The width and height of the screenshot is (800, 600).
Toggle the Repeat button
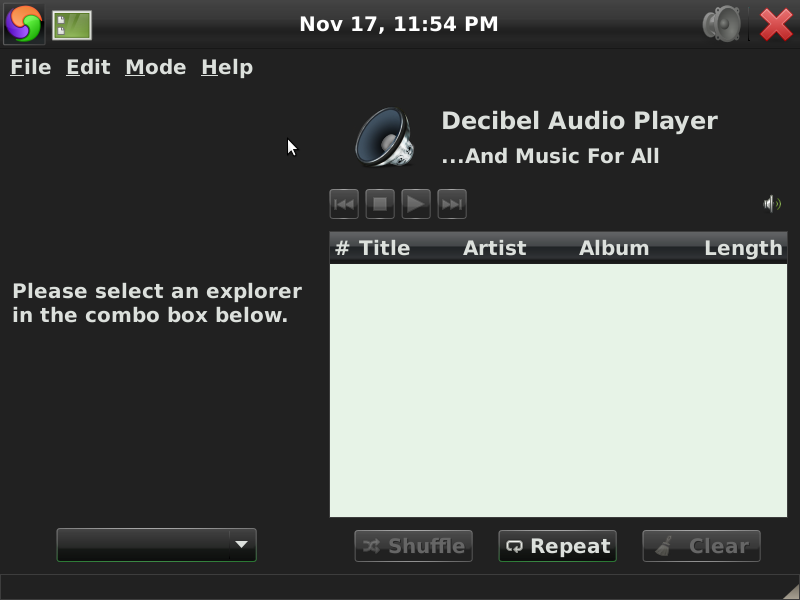(x=558, y=546)
